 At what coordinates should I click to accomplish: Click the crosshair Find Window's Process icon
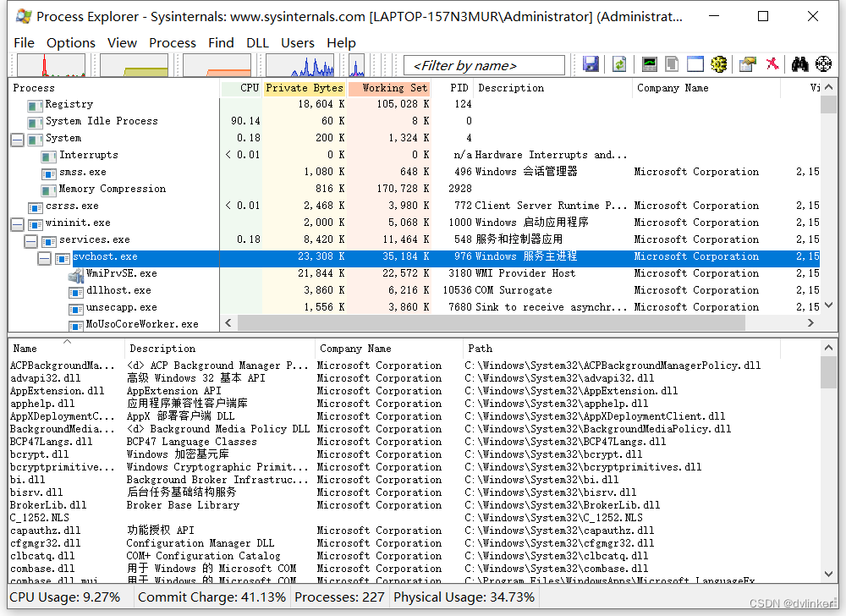click(823, 64)
